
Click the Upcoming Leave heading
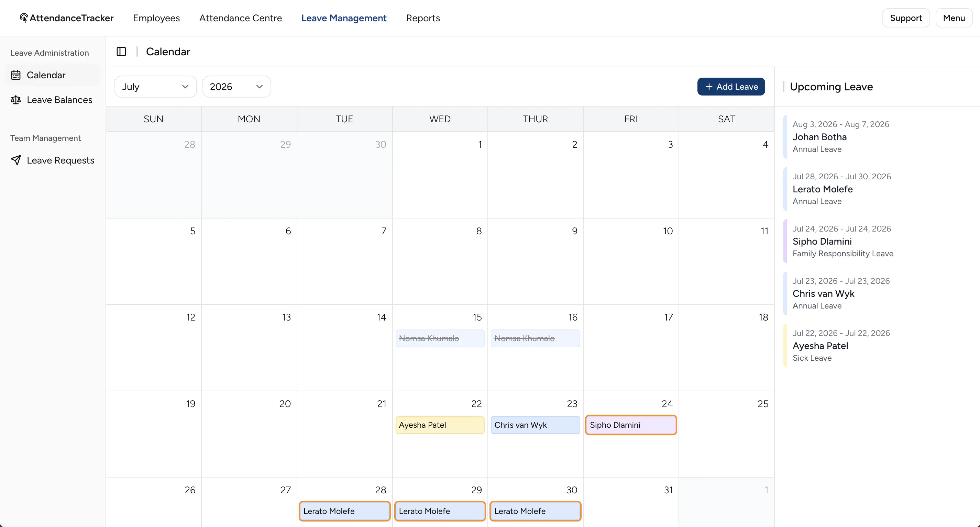831,87
